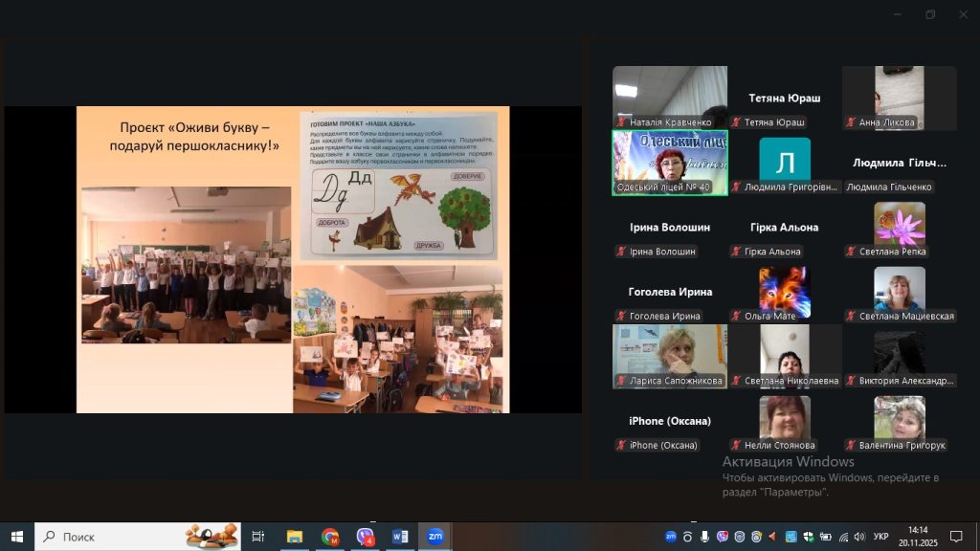
Task: Select Лариса Сапожникова's video tile
Action: [669, 354]
